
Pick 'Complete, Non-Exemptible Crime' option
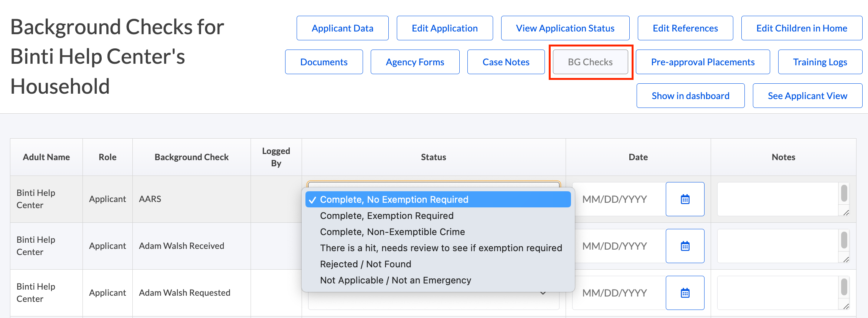pyautogui.click(x=392, y=232)
